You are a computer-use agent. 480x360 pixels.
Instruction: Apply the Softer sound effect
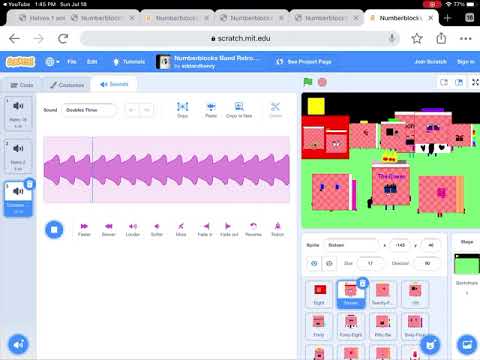pos(157,229)
